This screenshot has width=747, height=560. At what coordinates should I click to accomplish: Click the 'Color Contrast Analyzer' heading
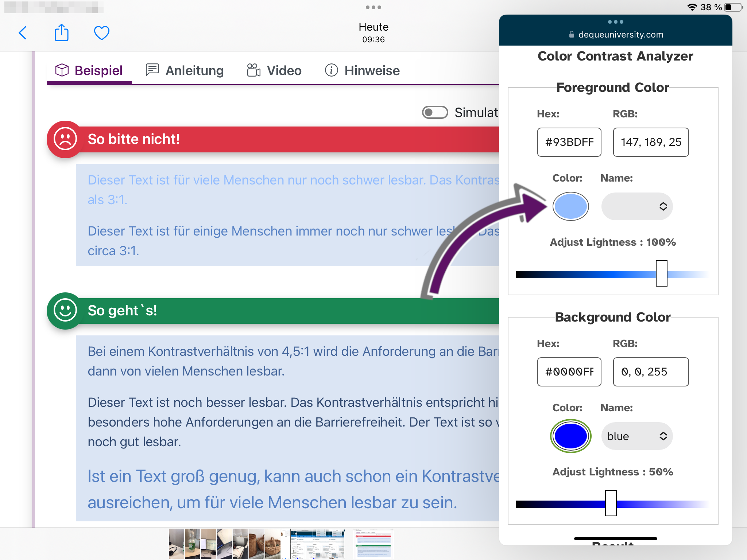tap(615, 56)
